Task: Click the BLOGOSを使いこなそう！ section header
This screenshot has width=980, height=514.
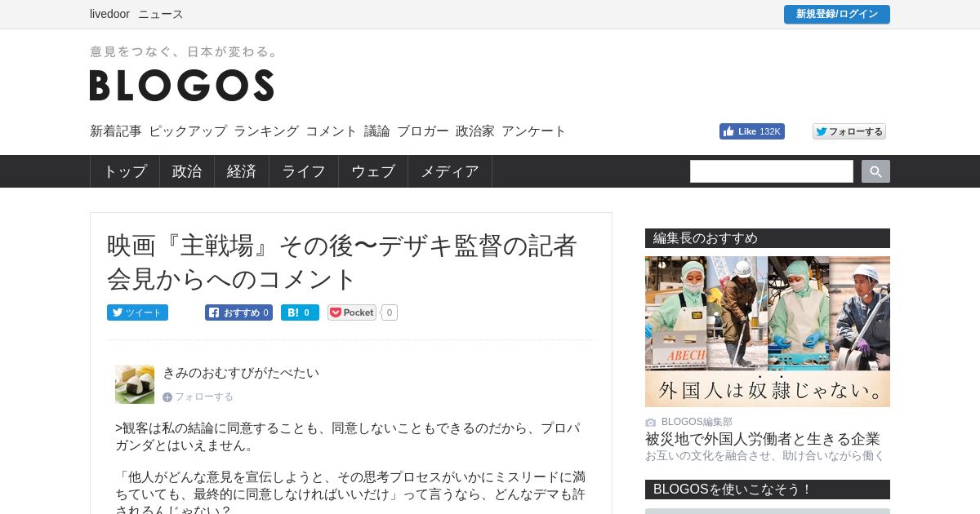Action: pos(768,490)
